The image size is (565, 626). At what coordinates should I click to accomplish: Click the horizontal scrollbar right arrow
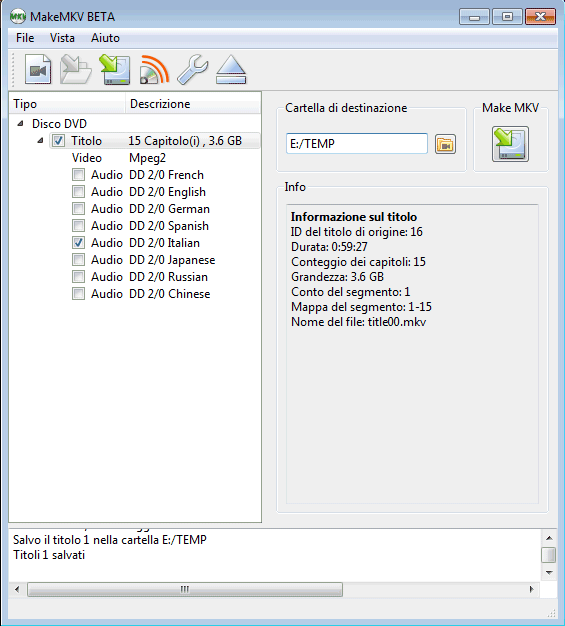[531, 589]
